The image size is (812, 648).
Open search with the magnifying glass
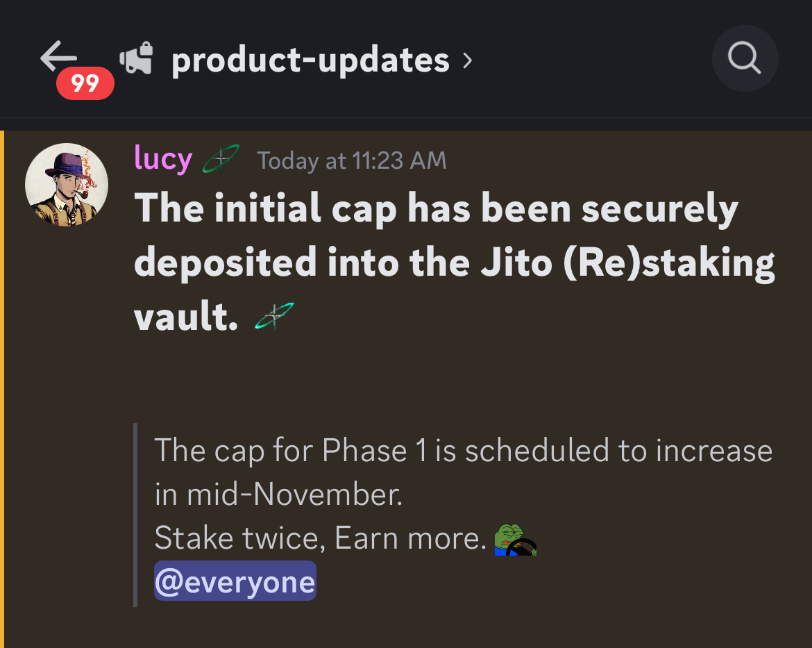(745, 59)
